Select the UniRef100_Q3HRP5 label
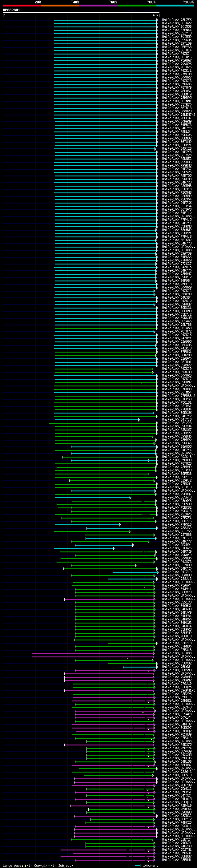The height and width of the screenshot is (868, 197). pyautogui.click(x=177, y=98)
